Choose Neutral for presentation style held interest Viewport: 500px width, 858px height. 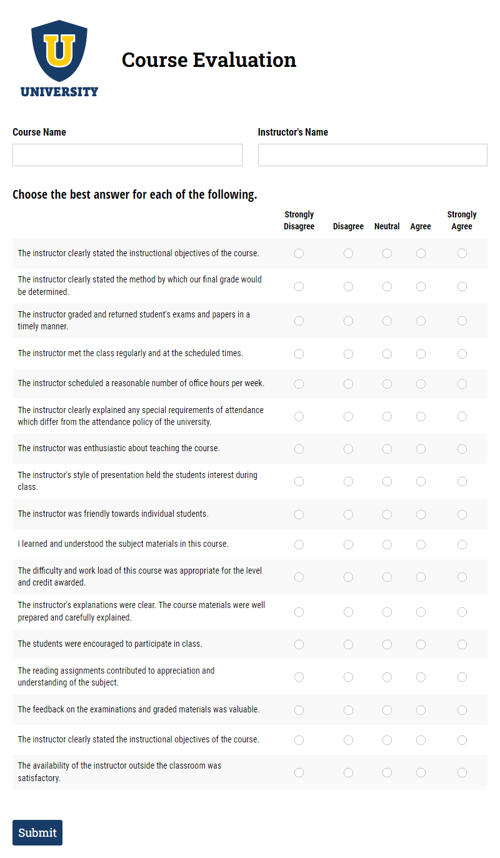387,482
